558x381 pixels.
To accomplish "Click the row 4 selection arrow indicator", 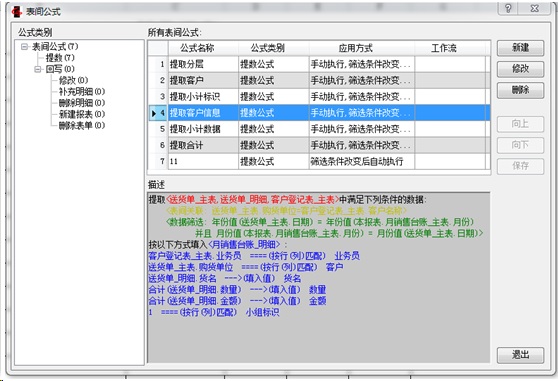I will tap(154, 113).
